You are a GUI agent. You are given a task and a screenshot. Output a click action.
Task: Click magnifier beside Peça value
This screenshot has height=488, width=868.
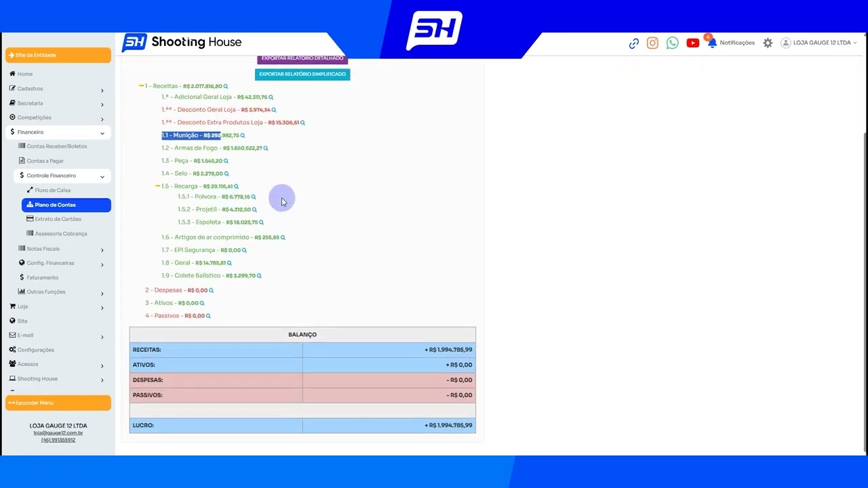[226, 161]
